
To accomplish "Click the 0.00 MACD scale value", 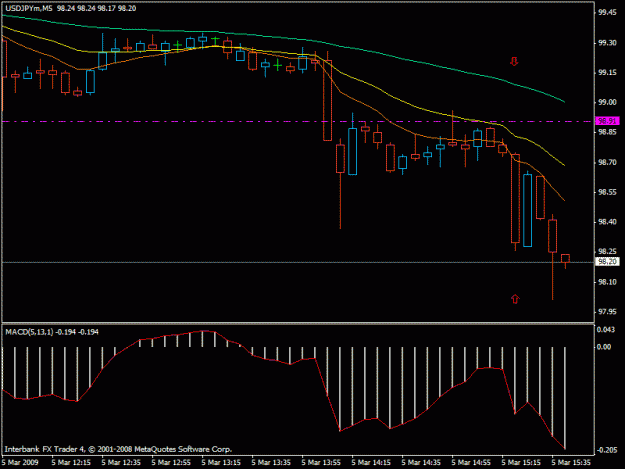I will [604, 347].
